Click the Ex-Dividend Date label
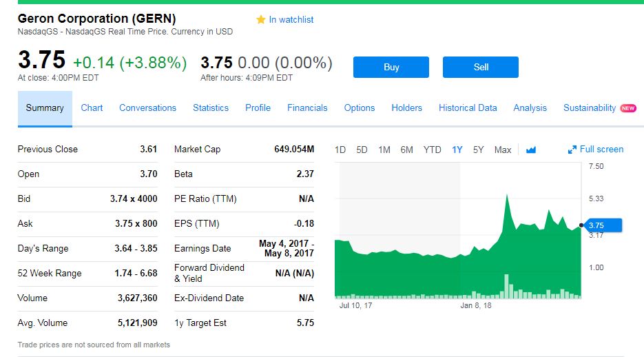This screenshot has height=357, width=644. pos(209,298)
